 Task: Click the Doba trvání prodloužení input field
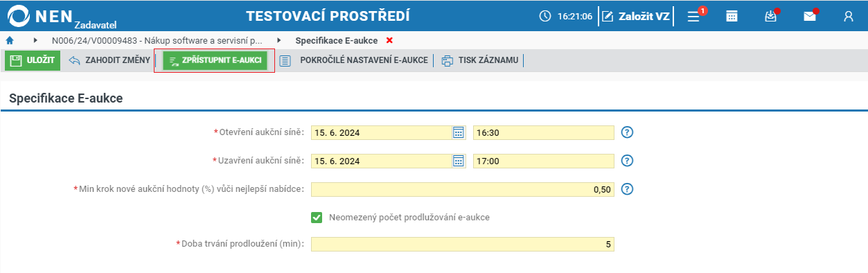(463, 244)
